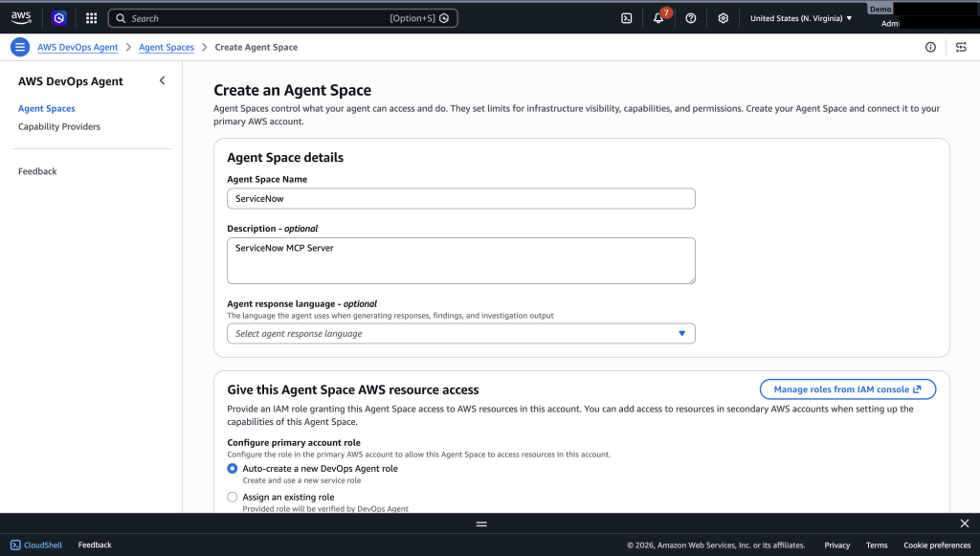Click the Create Agent Space breadcrumb text
This screenshot has height=556, width=980.
[256, 47]
